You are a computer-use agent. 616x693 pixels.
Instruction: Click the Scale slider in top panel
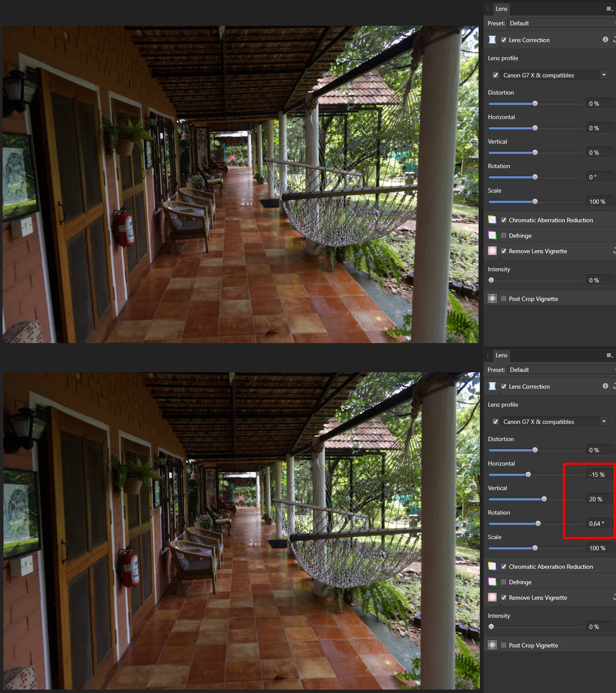[535, 202]
